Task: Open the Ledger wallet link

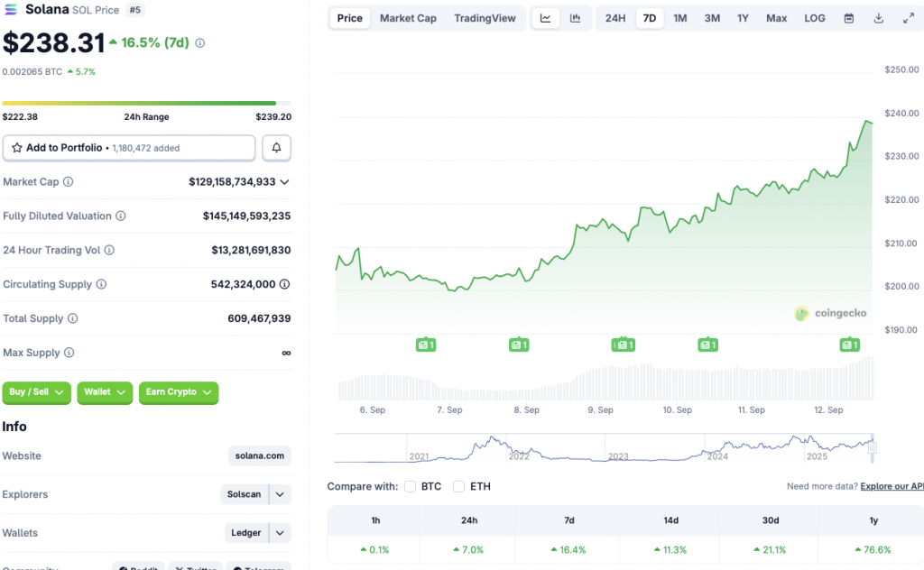Action: tap(245, 533)
